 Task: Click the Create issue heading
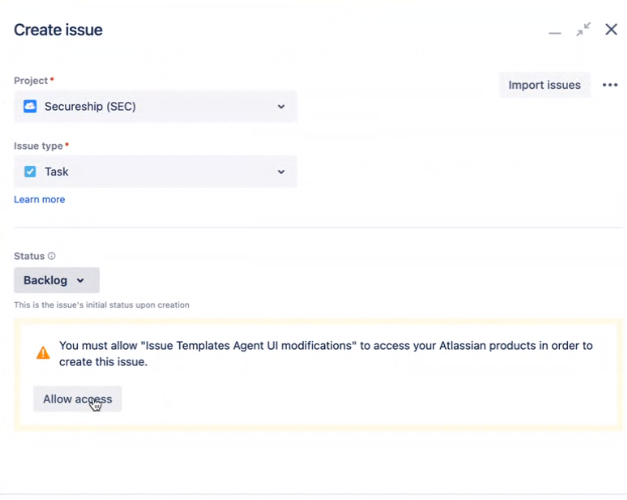(x=58, y=30)
